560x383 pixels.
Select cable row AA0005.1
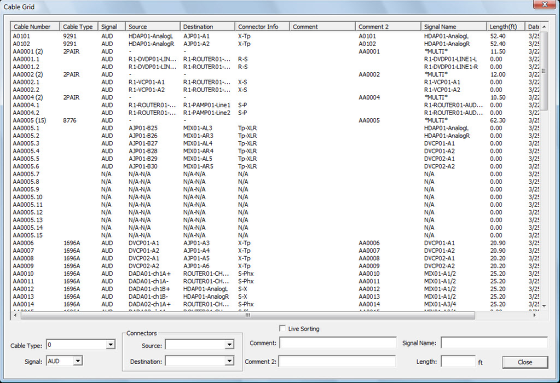(274, 128)
